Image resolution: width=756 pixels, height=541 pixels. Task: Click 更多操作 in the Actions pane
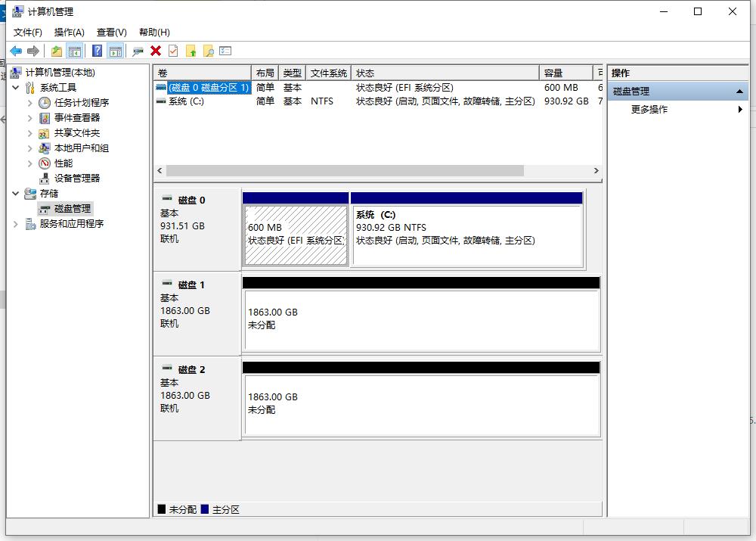pyautogui.click(x=649, y=110)
